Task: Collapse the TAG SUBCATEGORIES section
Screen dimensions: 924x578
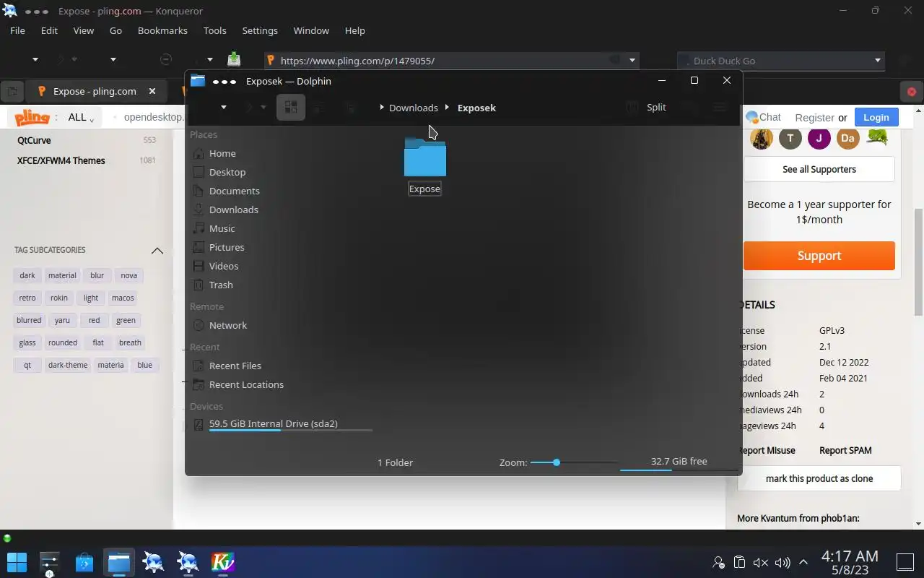Action: pos(157,250)
